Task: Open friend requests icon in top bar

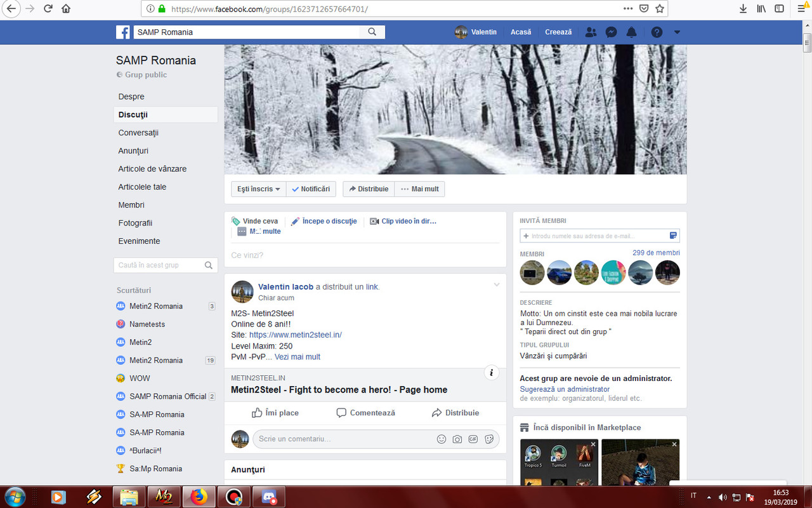Action: [591, 32]
